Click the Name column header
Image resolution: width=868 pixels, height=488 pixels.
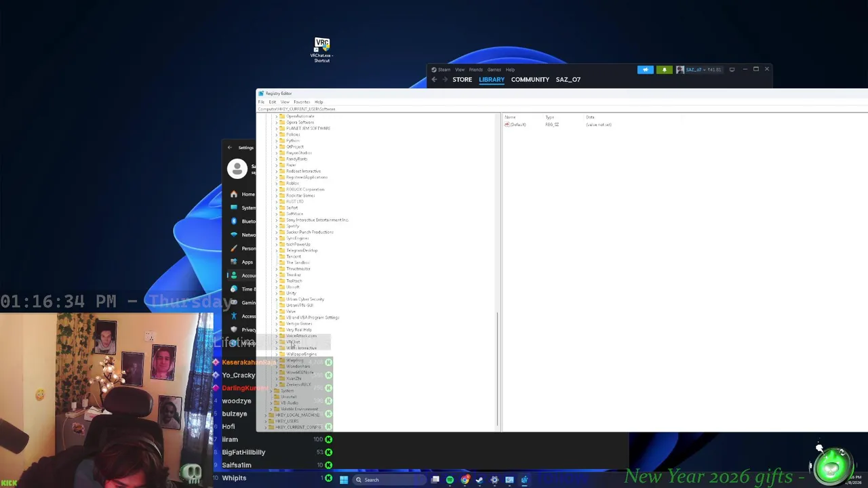click(510, 117)
